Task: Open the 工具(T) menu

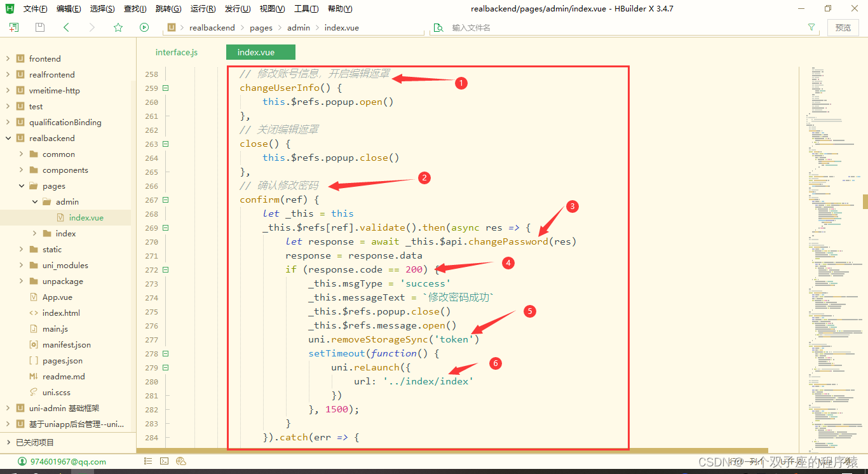Action: [306, 9]
